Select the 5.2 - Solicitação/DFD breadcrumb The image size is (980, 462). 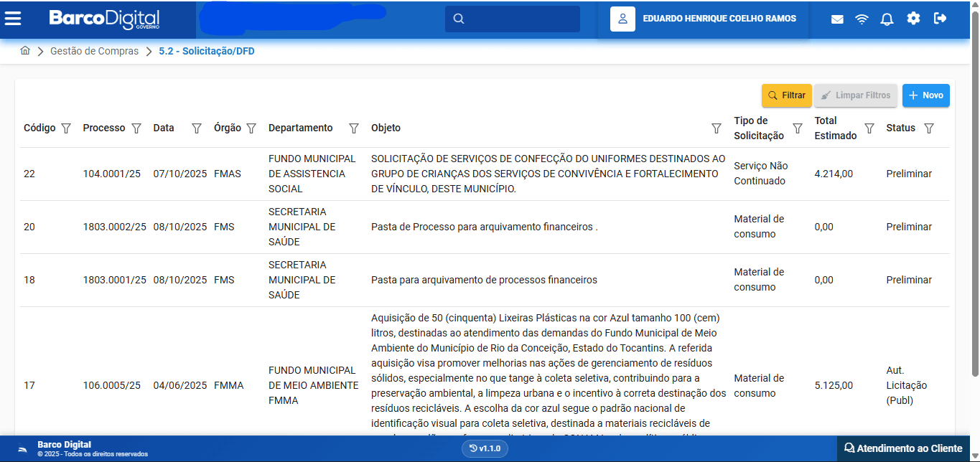tap(207, 52)
